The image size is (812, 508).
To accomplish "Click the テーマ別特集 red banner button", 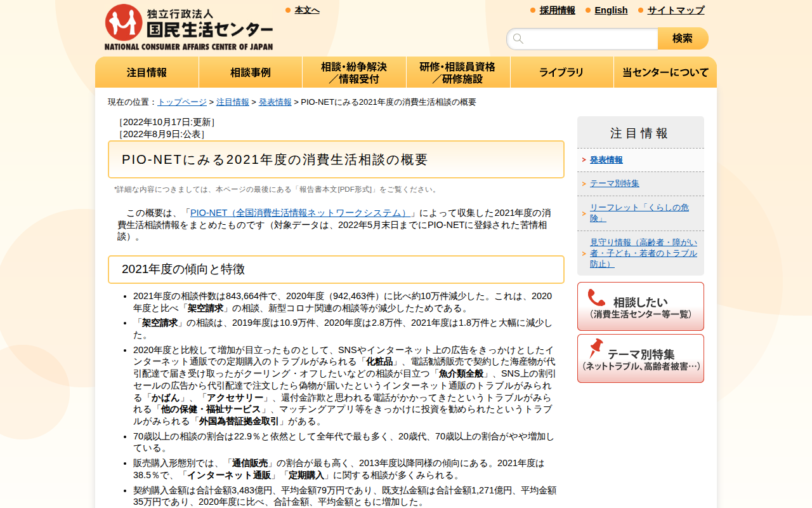I will tap(641, 358).
